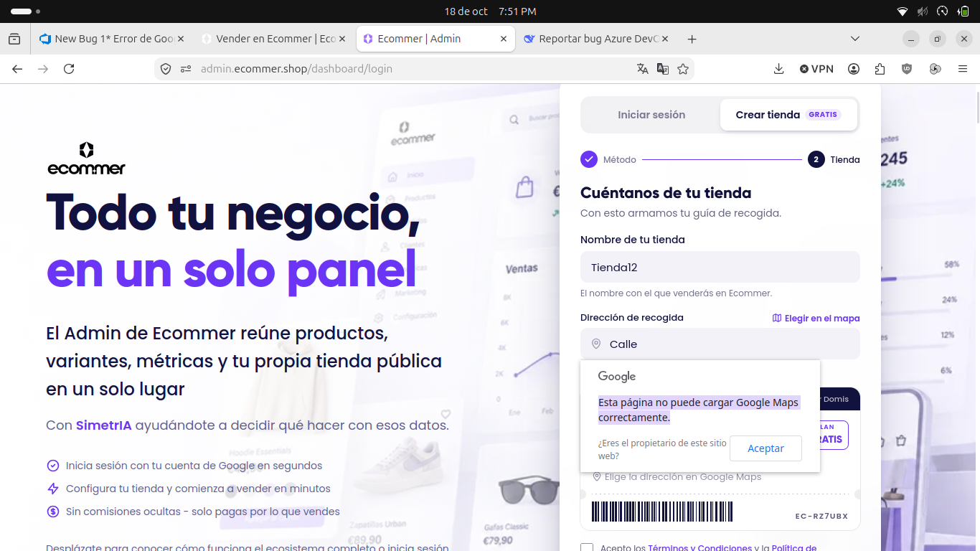The height and width of the screenshot is (551, 980).
Task: Go to the Método step indicator
Action: pyautogui.click(x=609, y=159)
